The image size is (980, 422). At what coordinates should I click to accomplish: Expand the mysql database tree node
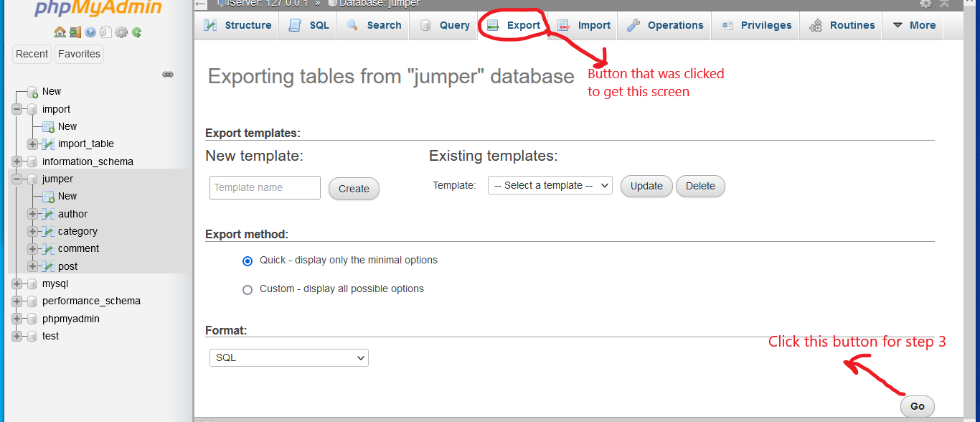(x=17, y=284)
